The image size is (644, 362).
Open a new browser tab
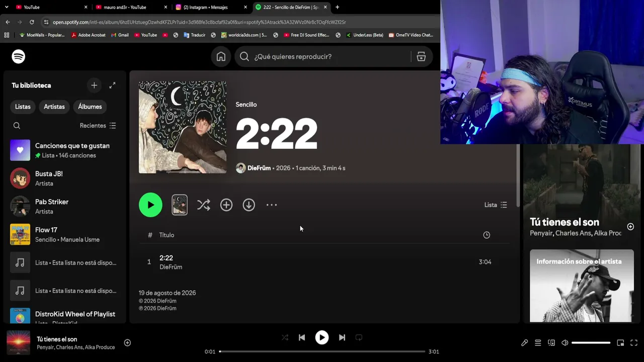coord(337,7)
